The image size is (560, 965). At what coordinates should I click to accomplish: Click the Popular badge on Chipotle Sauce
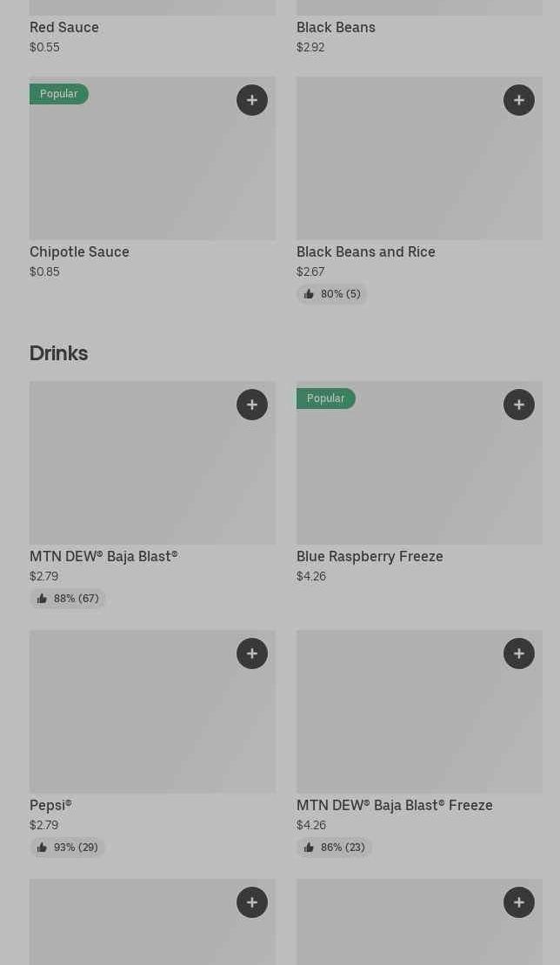point(59,94)
